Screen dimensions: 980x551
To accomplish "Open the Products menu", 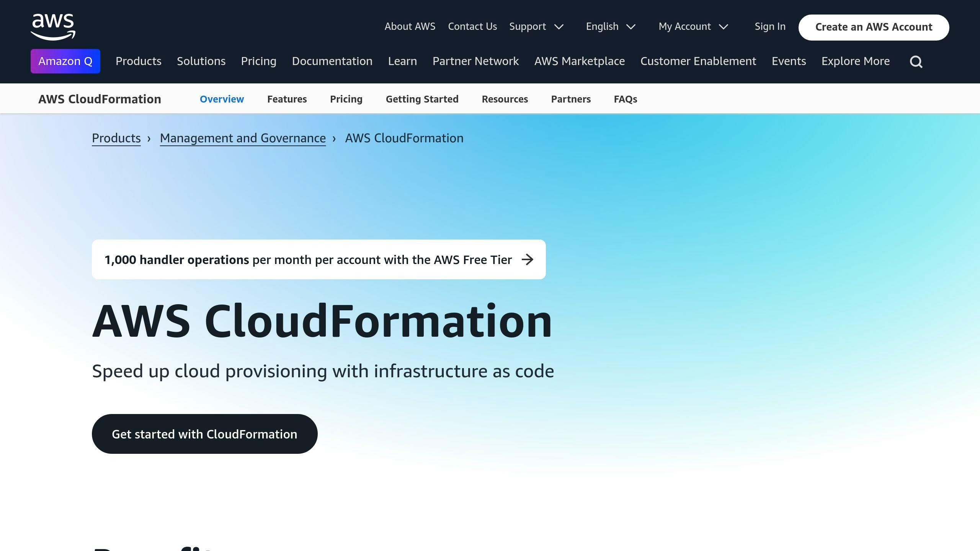I will pyautogui.click(x=139, y=61).
